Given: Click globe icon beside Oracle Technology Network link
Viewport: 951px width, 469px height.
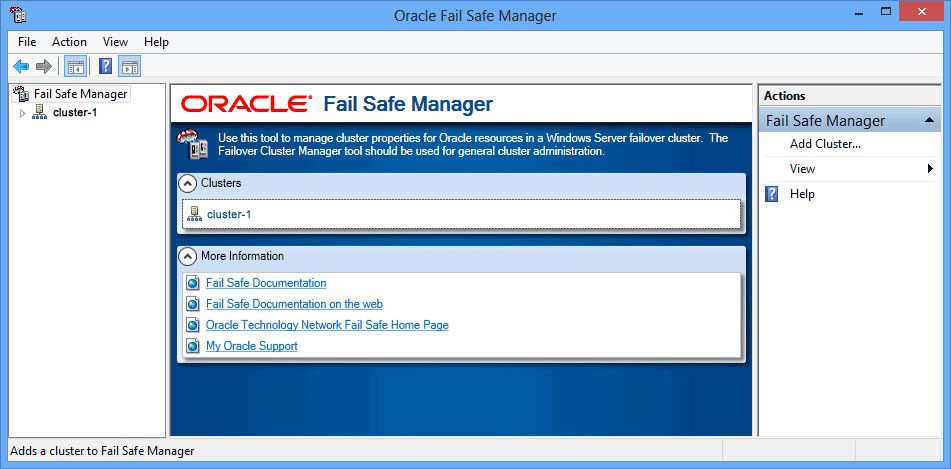Looking at the screenshot, I should [x=193, y=325].
